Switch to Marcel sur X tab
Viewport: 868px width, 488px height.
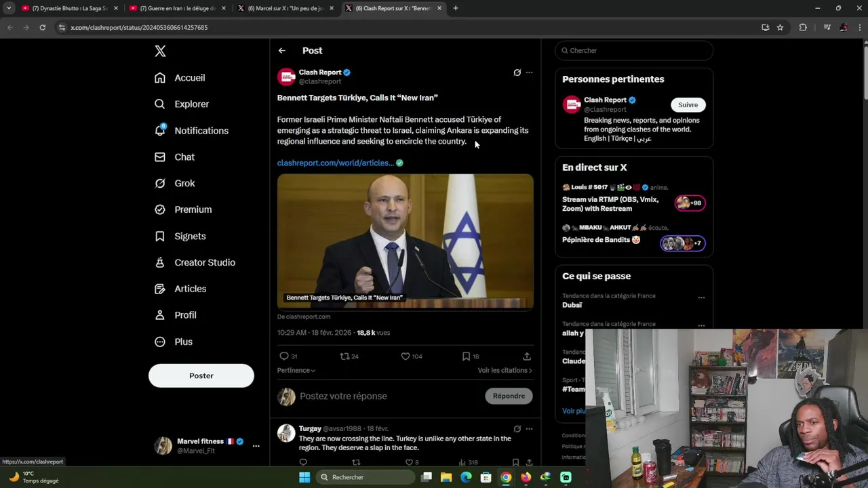pos(285,8)
